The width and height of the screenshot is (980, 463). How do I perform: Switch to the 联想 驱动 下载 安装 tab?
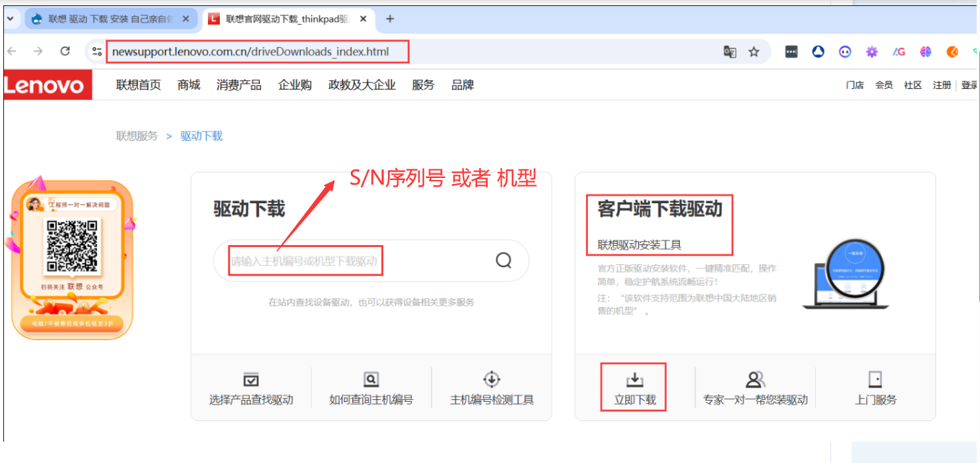pyautogui.click(x=112, y=19)
